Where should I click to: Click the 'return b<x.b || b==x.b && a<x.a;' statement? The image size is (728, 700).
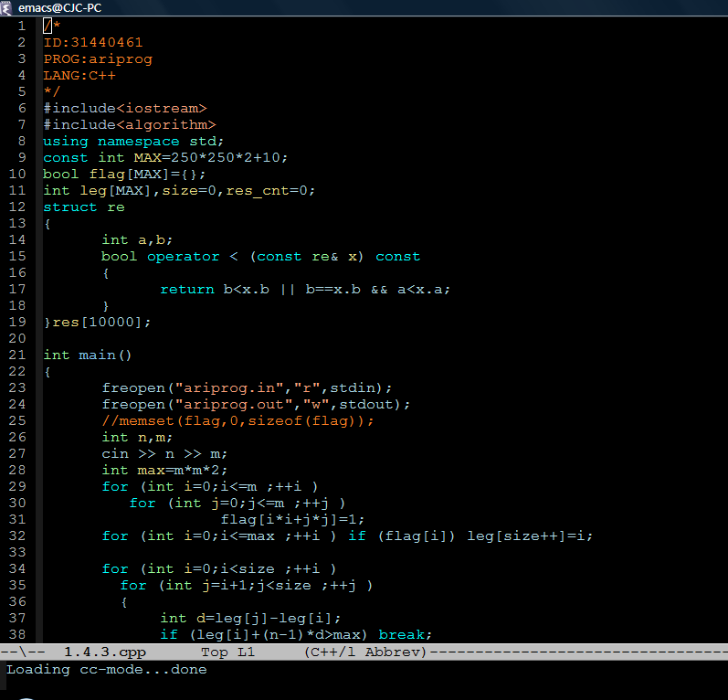click(x=305, y=290)
